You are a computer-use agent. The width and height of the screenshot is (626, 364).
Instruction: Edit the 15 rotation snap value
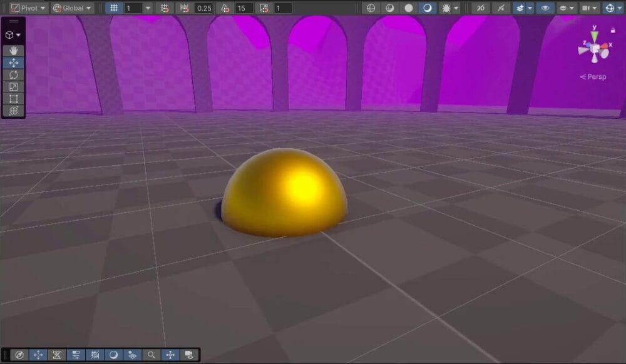point(244,8)
